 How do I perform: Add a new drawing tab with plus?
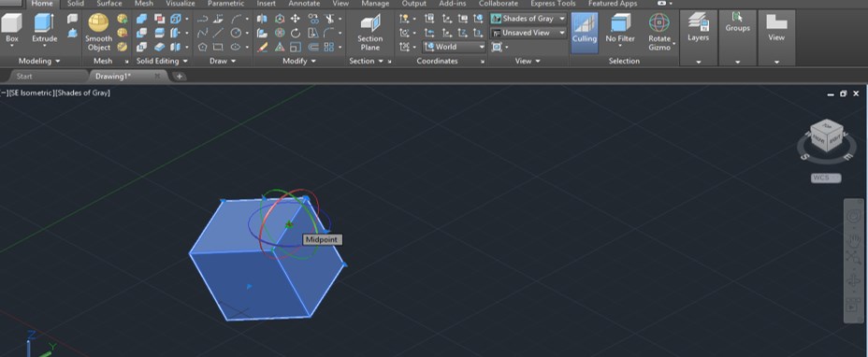180,77
